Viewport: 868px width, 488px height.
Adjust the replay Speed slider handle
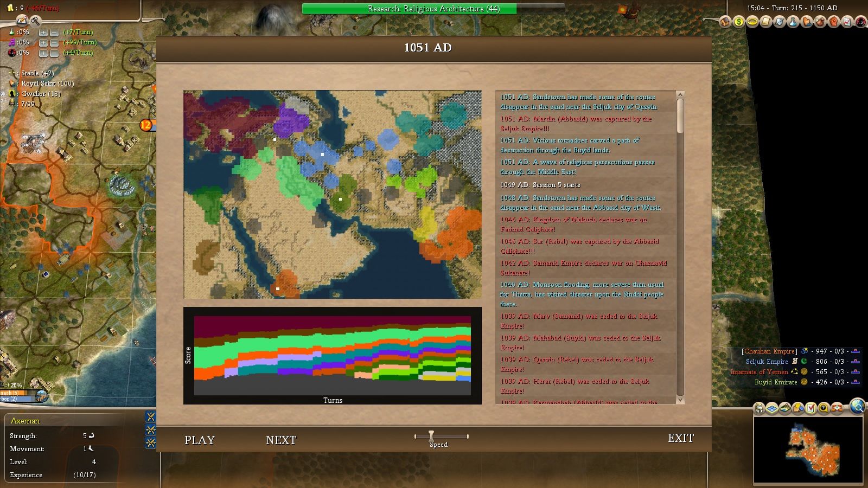[x=431, y=436]
